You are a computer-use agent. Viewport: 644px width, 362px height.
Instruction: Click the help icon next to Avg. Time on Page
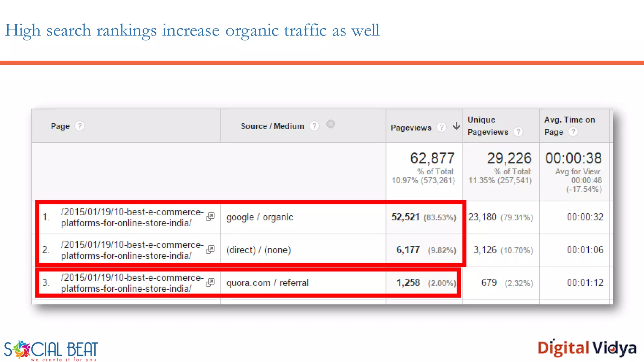[573, 132]
